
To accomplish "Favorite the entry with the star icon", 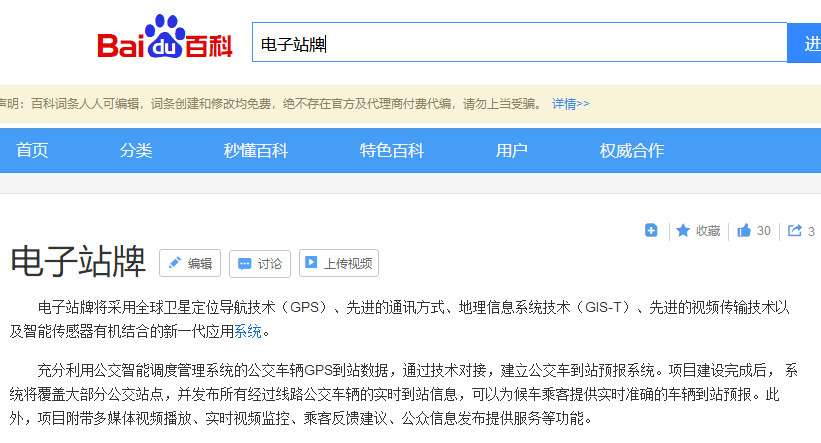I will 683,231.
